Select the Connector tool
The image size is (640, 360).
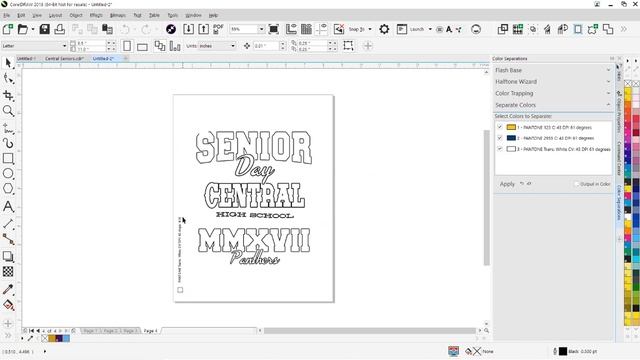8,239
